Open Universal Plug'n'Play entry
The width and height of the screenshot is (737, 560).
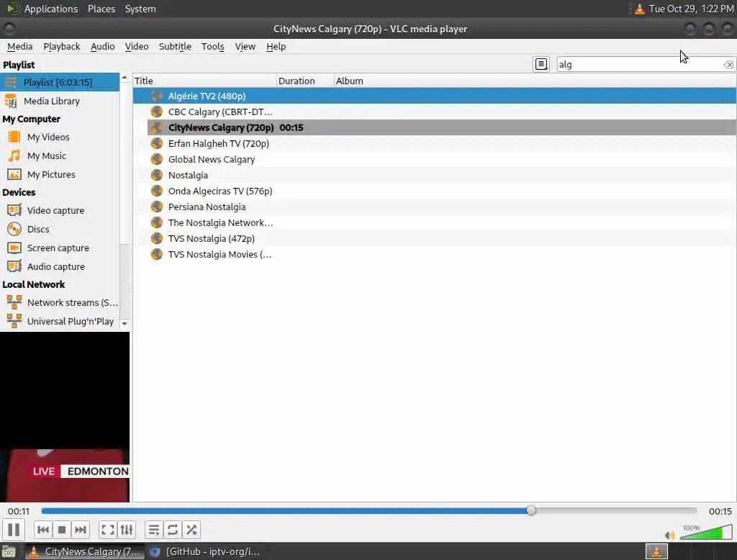(60, 321)
